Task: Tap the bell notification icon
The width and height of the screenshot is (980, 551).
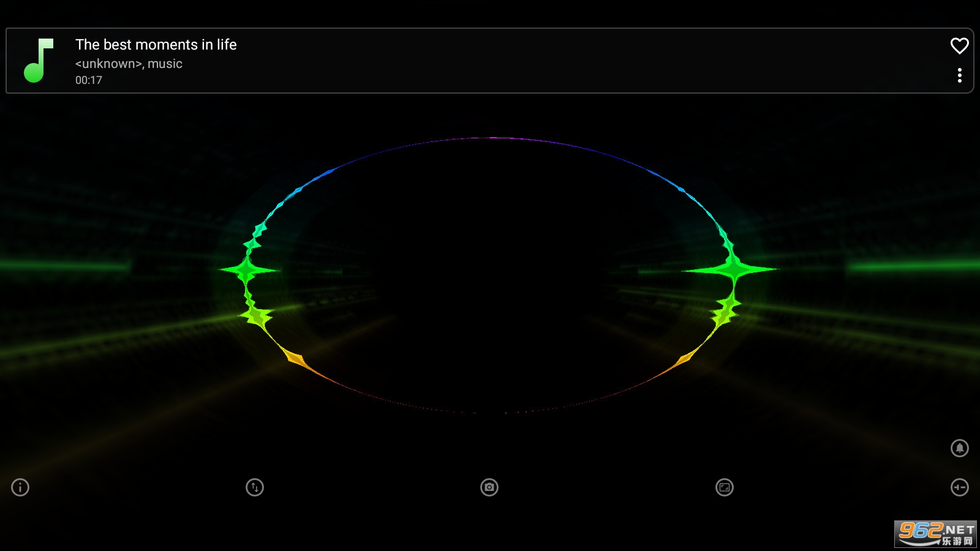Action: coord(960,448)
